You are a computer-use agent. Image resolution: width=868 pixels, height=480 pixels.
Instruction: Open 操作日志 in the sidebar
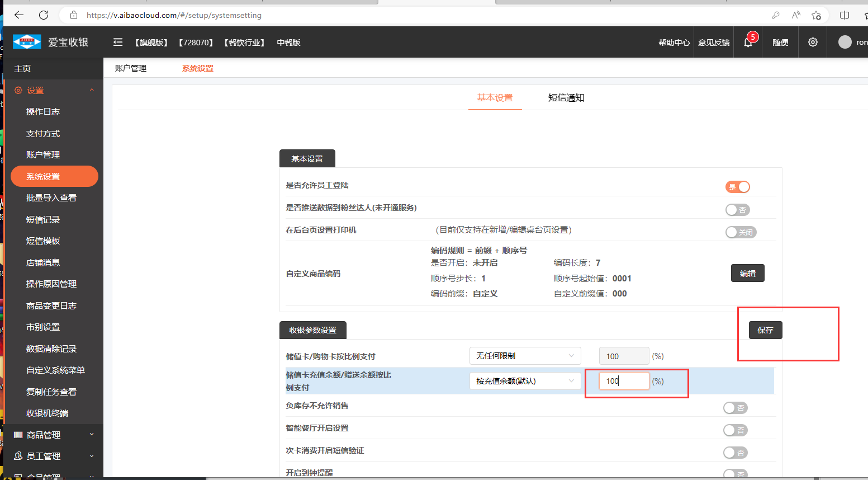click(x=43, y=112)
